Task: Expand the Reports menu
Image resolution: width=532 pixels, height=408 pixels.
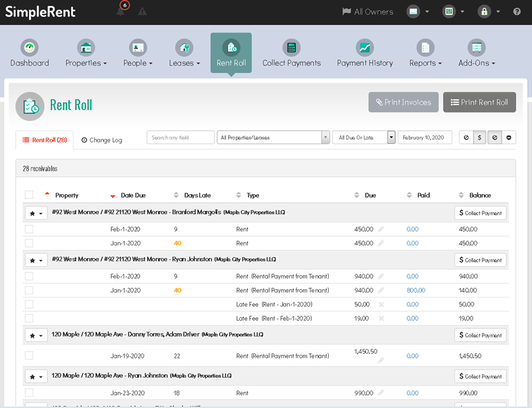Action: (425, 53)
